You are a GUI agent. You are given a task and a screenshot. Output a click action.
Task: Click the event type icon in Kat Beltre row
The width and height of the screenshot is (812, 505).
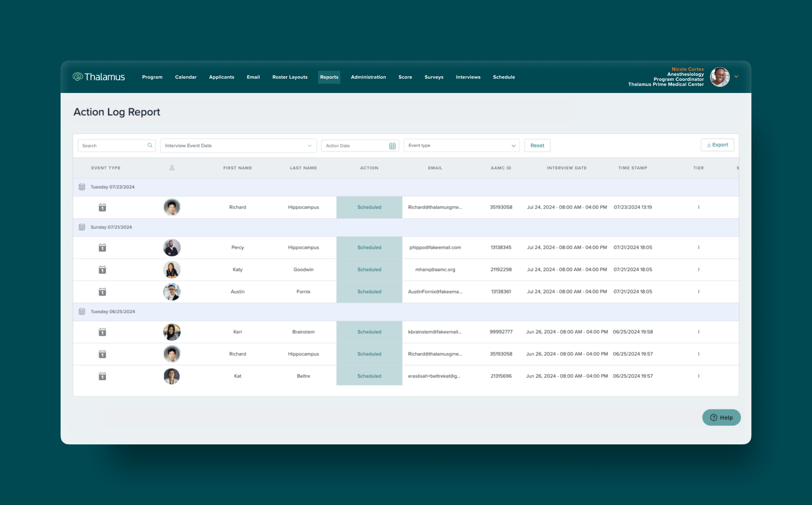click(x=102, y=376)
